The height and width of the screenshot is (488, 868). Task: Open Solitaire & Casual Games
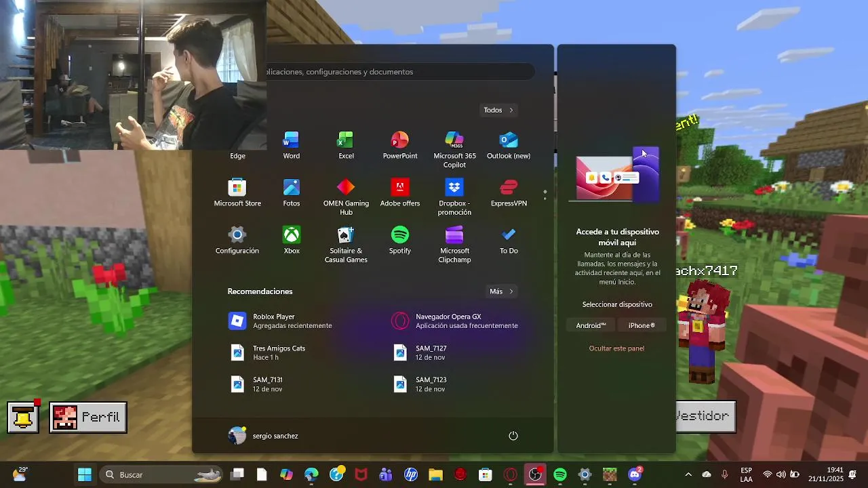click(x=346, y=245)
